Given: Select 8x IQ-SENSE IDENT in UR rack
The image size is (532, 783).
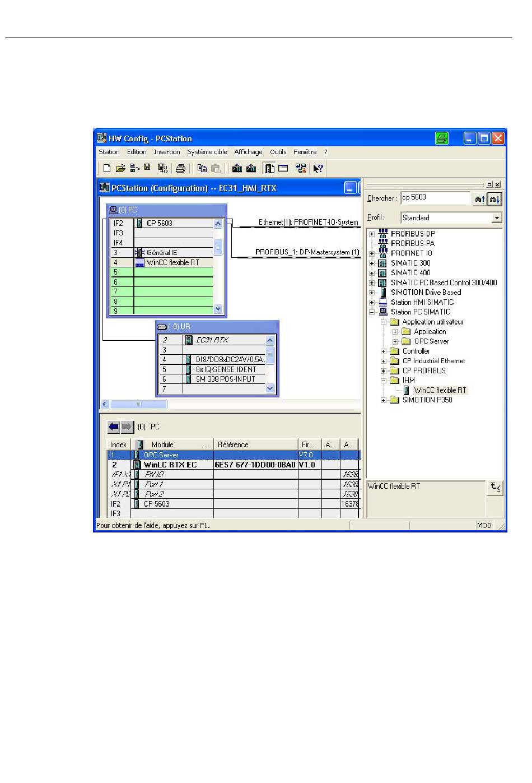Looking at the screenshot, I should point(226,369).
